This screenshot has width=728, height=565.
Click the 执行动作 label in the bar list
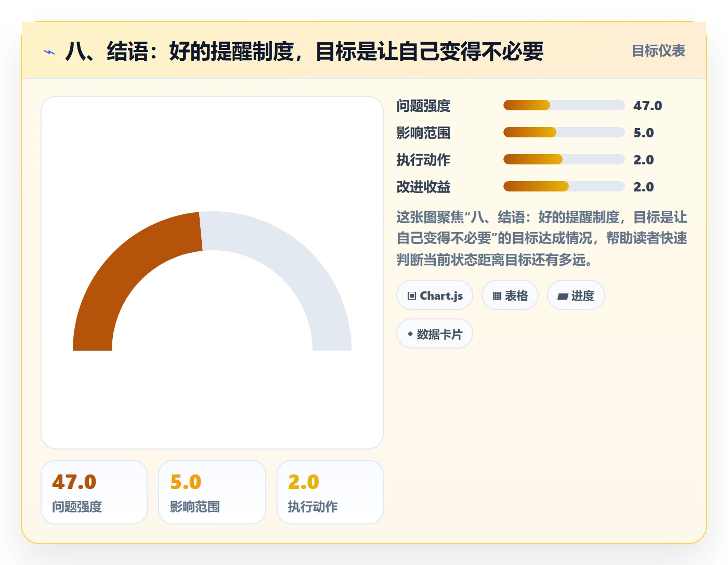pos(423,160)
